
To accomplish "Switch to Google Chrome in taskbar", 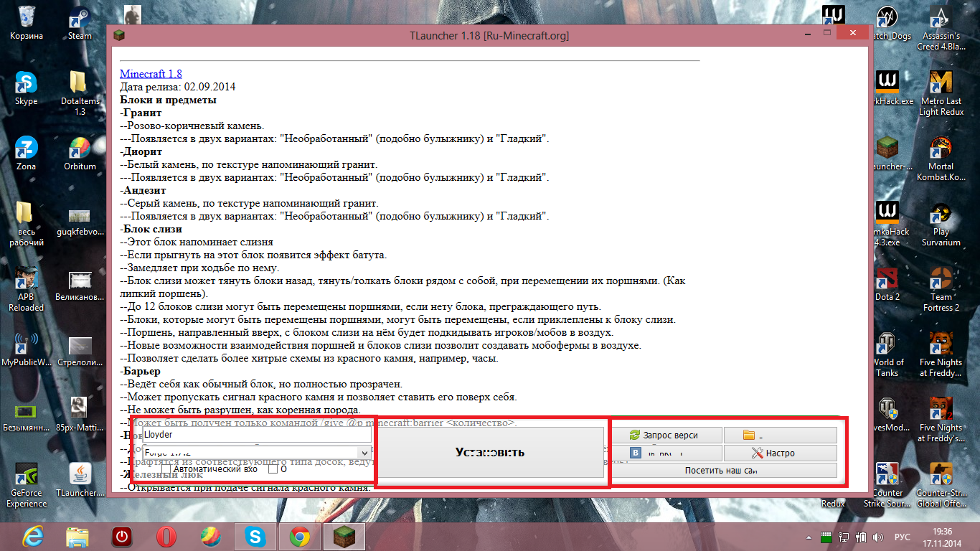I will tap(300, 537).
